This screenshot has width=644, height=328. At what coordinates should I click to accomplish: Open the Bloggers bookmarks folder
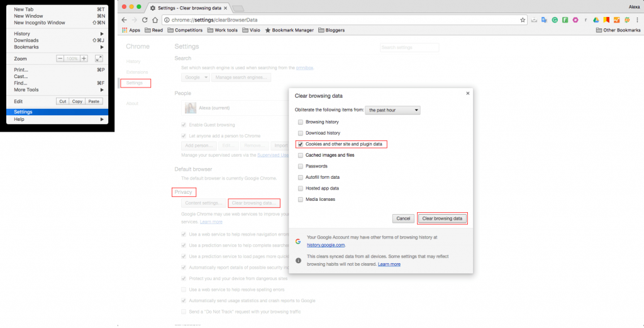pos(331,30)
